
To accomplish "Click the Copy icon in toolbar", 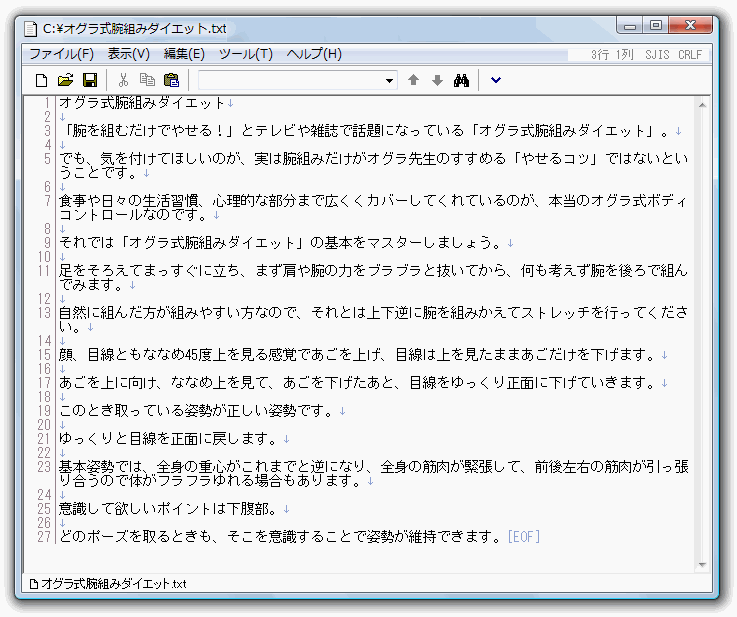I will 147,80.
